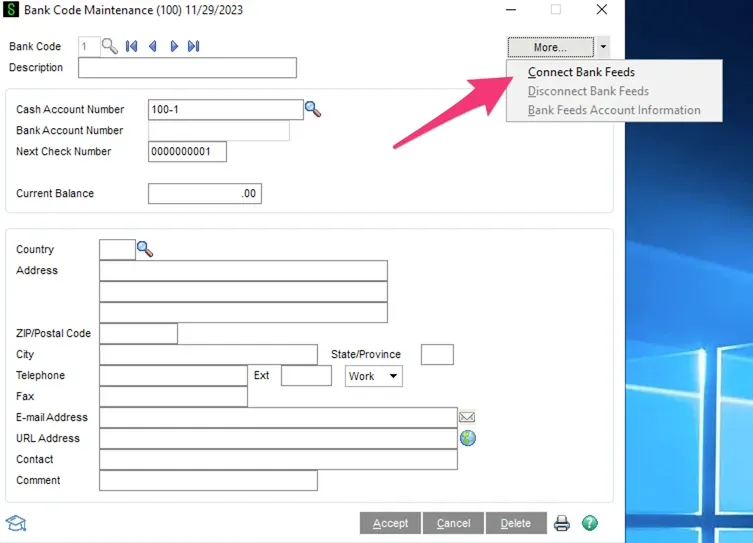
Task: Open Cash Account Number lookup magnifier
Action: tap(313, 109)
